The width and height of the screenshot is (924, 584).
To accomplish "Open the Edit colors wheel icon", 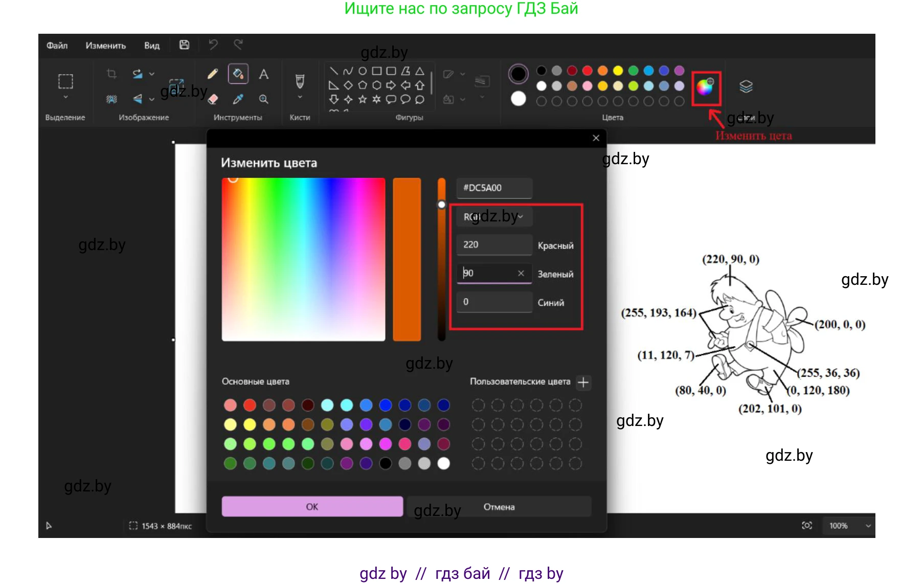I will [706, 87].
